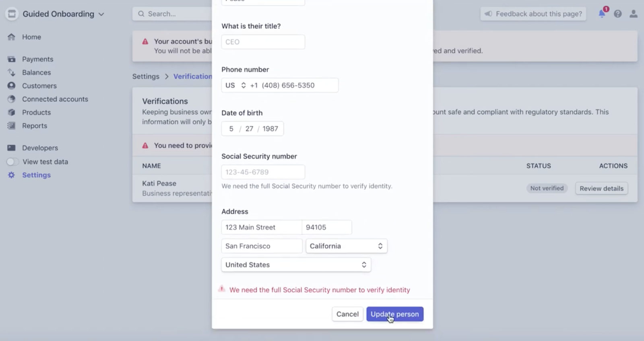This screenshot has height=341, width=644.
Task: Click the 'You need to provide' warning icon
Action: pos(145,146)
